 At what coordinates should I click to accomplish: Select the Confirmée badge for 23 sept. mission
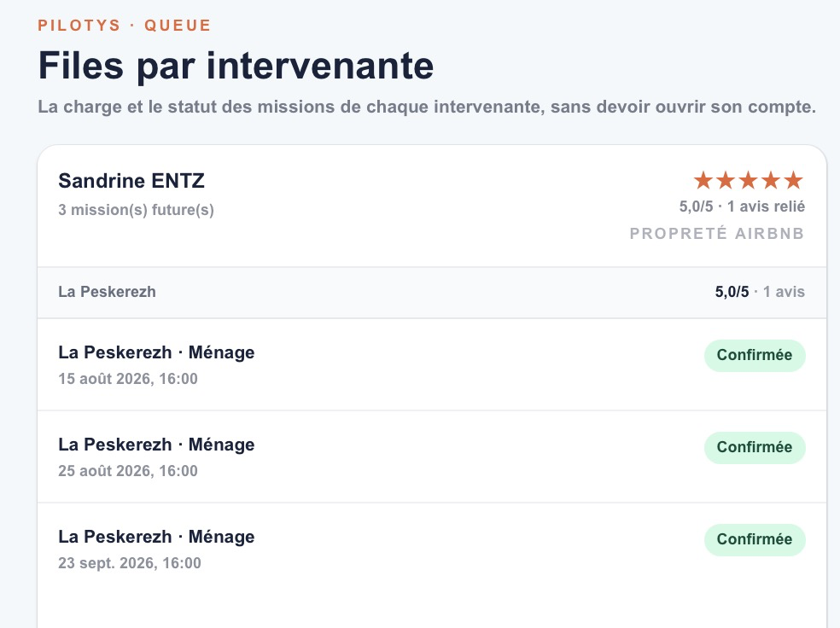(755, 539)
